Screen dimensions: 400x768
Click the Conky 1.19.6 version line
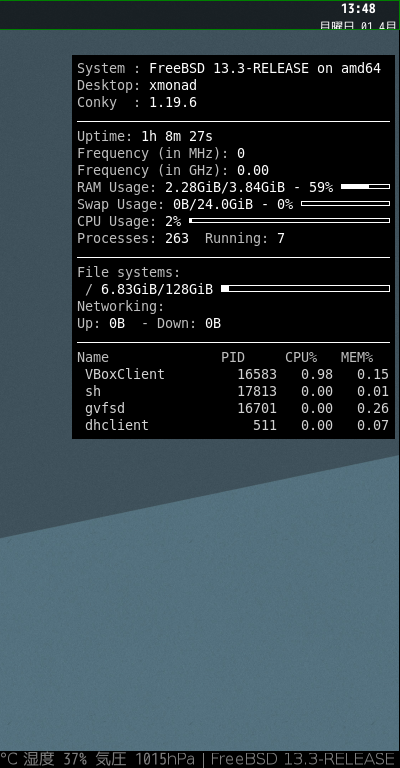point(137,103)
